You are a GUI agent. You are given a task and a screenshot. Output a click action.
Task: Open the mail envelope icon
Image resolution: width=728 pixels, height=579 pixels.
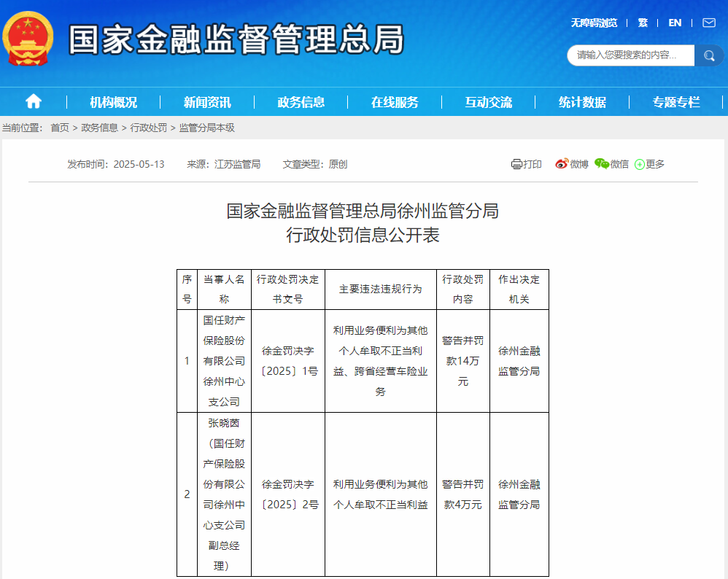(709, 23)
